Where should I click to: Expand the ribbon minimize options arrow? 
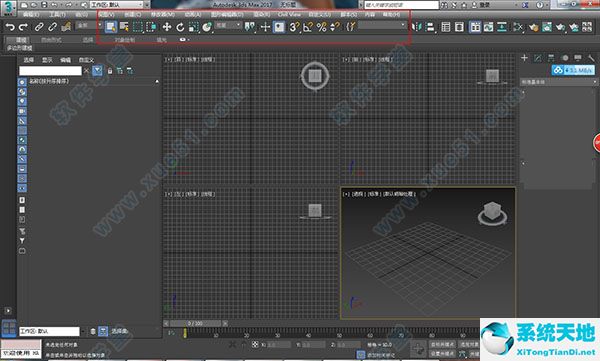tap(189, 39)
